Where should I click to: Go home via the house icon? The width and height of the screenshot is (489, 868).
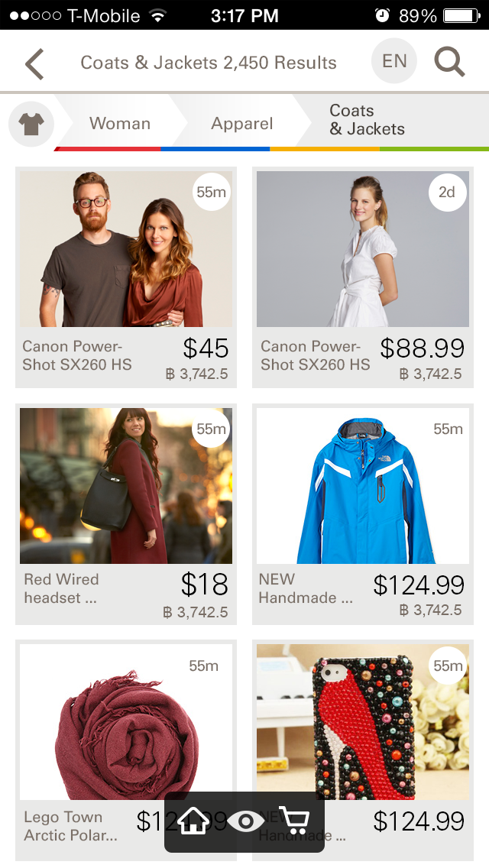click(193, 820)
